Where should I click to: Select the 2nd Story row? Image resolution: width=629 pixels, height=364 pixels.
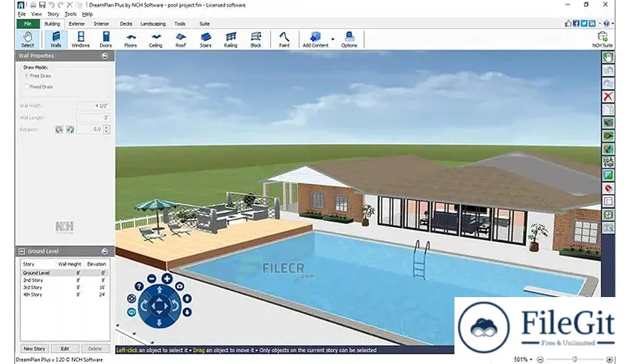coord(64,281)
